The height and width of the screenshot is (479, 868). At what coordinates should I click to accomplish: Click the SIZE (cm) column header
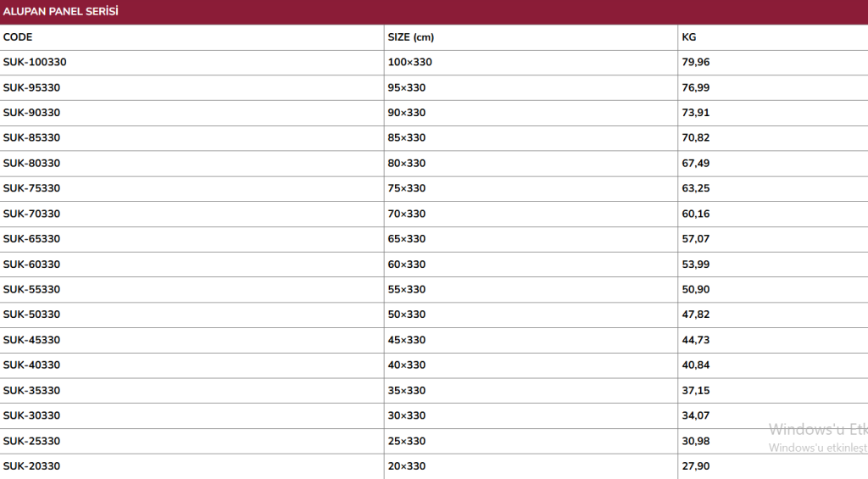pos(411,37)
